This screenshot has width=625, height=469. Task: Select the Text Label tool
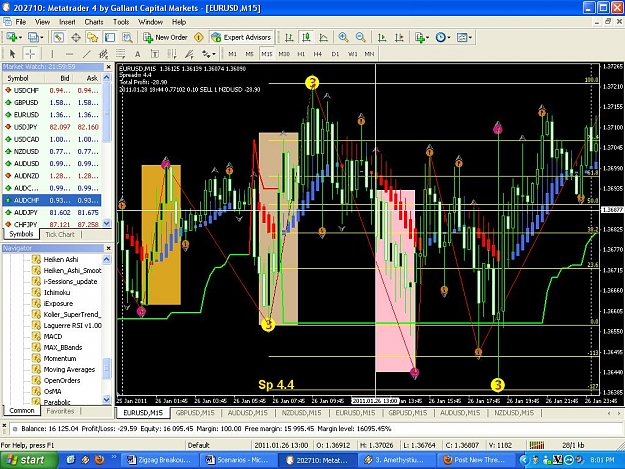pos(155,53)
